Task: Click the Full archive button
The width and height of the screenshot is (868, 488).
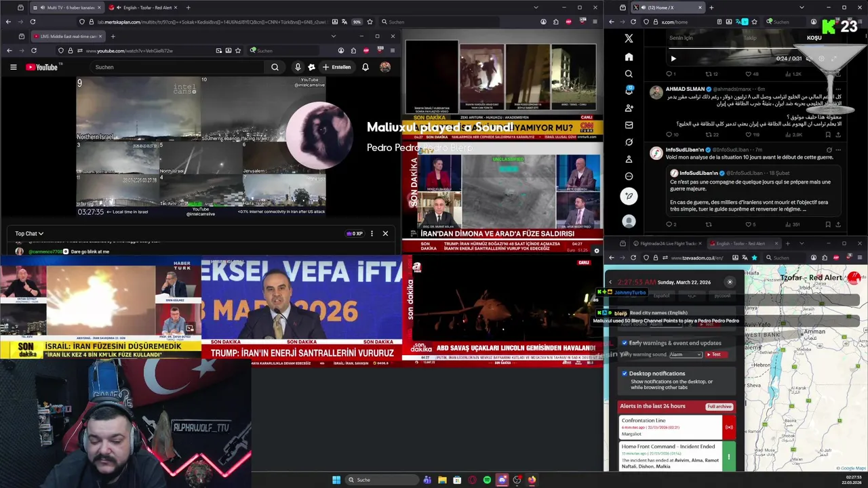Action: [719, 407]
